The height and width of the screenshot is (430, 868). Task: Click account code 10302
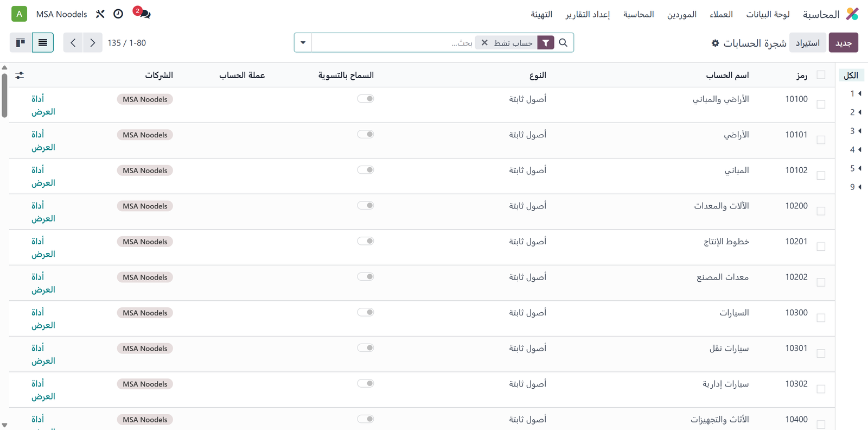pos(796,384)
